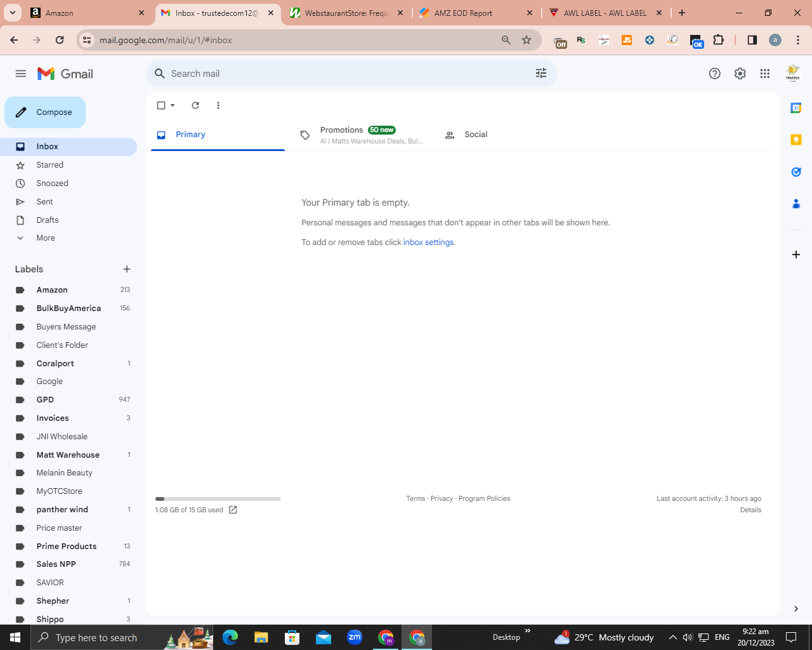Open Chrome three-dot menu
The width and height of the screenshot is (812, 650).
click(798, 40)
